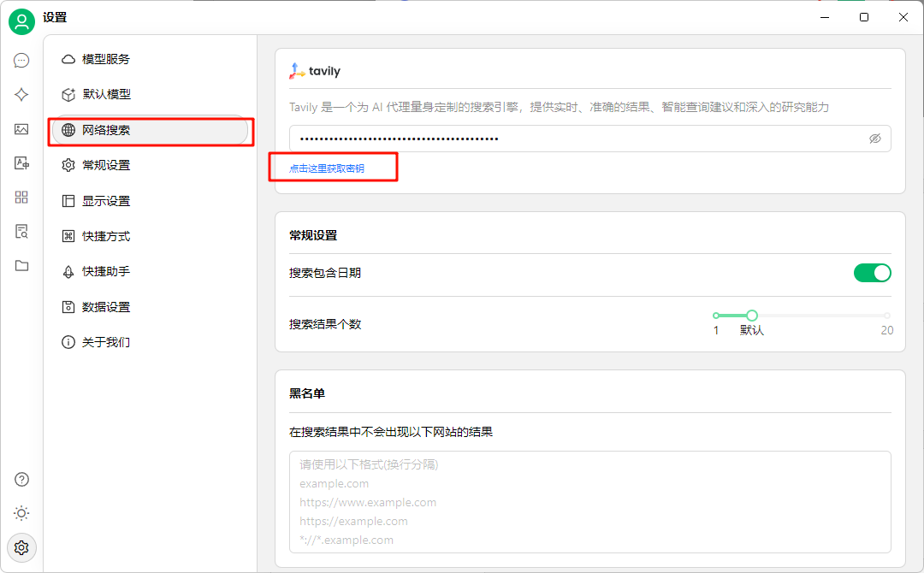The height and width of the screenshot is (573, 924).
Task: Maximize the settings window
Action: pos(864,17)
